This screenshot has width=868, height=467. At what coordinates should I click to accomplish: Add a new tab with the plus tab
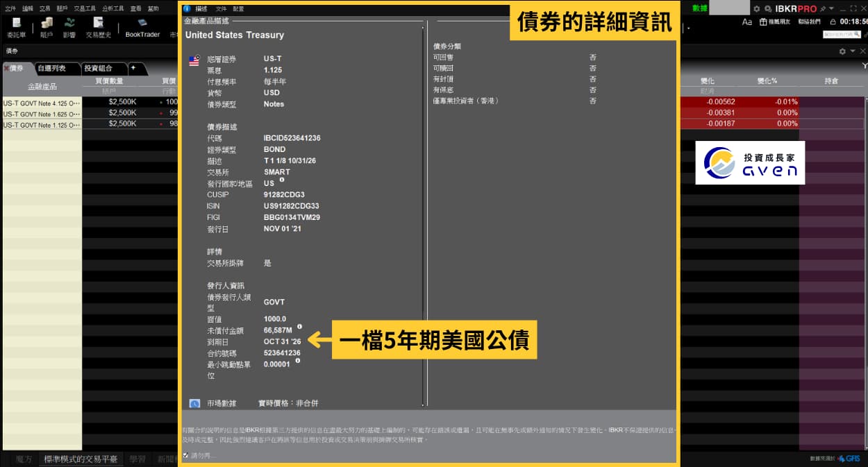coord(133,68)
